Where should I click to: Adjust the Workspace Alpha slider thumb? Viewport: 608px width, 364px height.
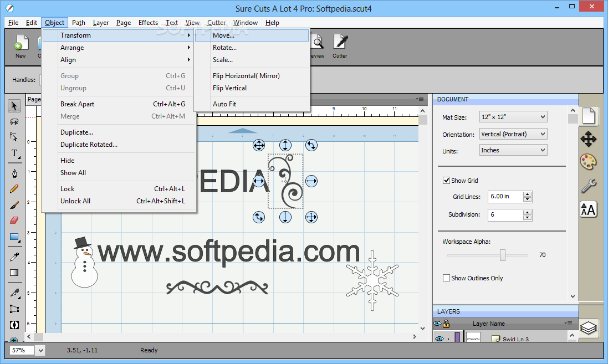503,255
